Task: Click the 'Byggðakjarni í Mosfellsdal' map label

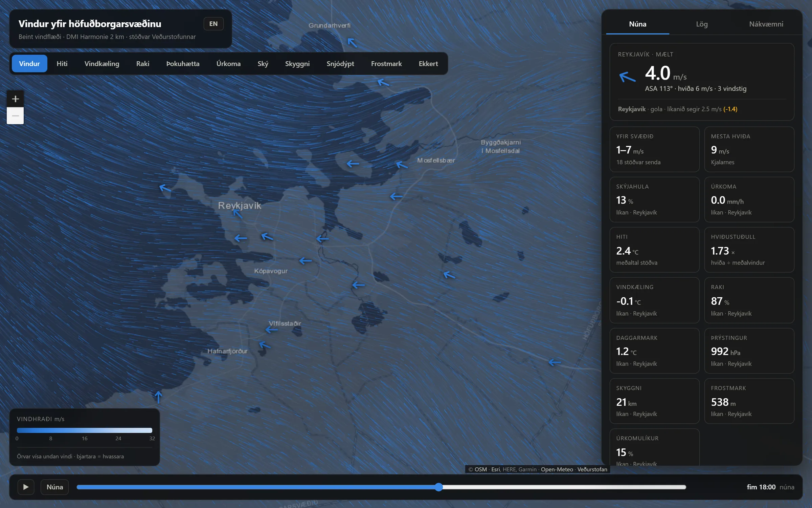Action: point(501,146)
